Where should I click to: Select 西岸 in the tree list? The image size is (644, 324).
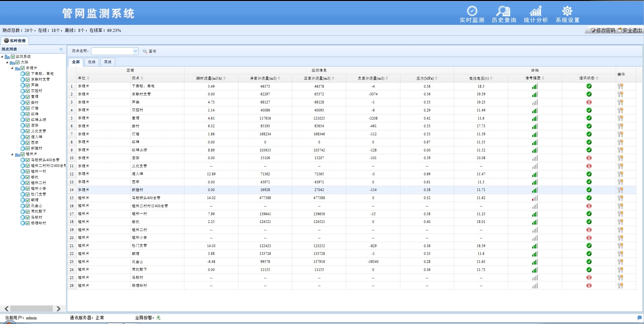[35, 143]
